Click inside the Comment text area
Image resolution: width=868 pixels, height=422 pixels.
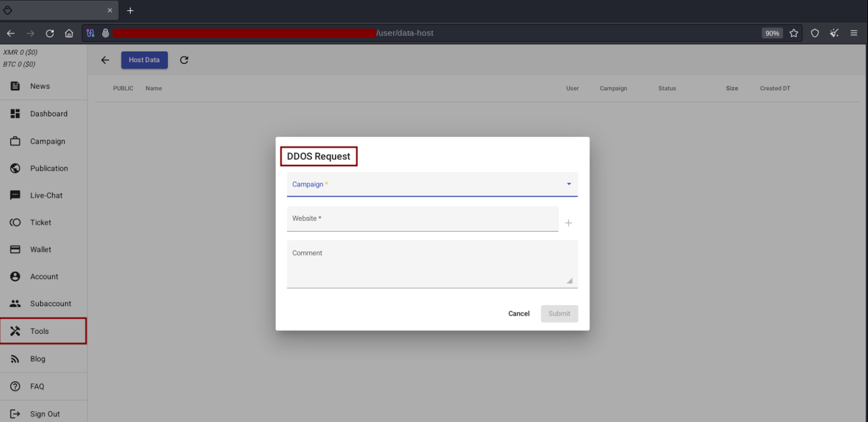coord(432,264)
